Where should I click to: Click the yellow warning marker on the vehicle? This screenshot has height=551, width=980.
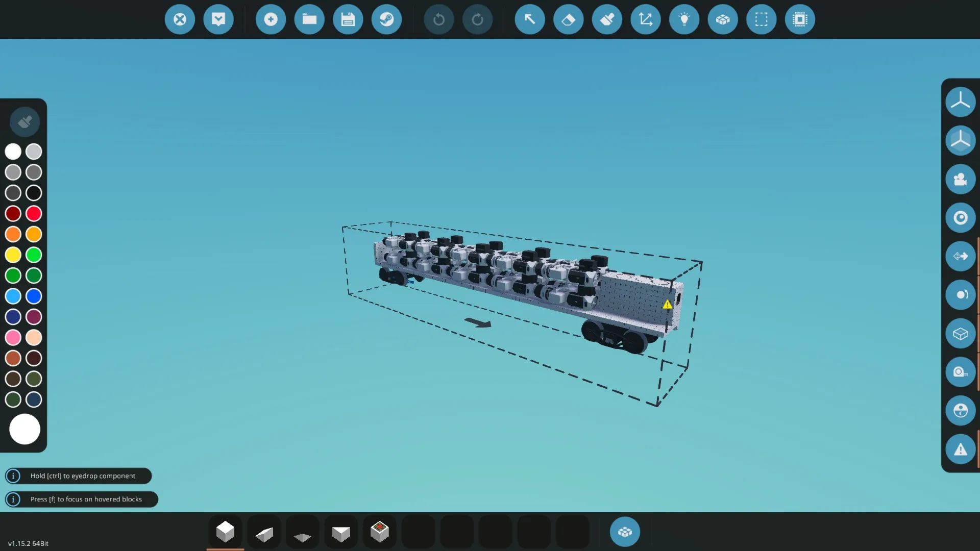coord(667,305)
